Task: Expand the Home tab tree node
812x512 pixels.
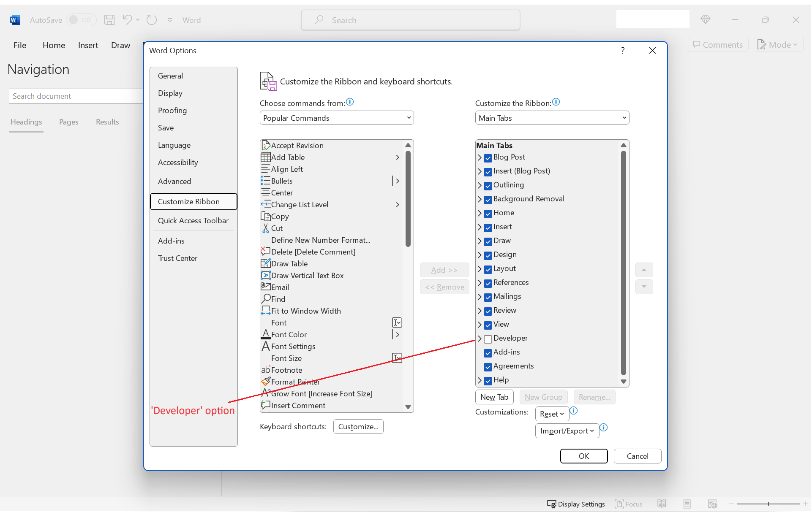Action: [480, 213]
